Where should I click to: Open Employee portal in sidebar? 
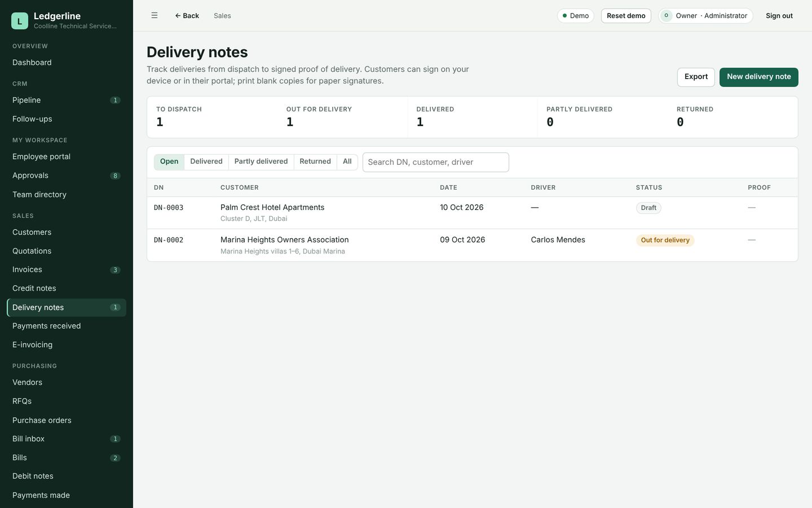(67, 157)
